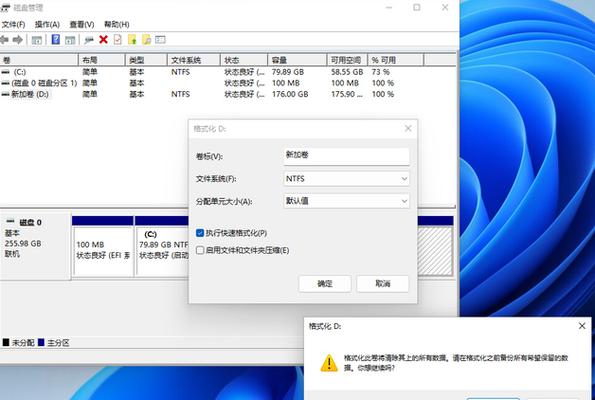Toggle the show/hide console tree toolbar icon
Viewport: 595px width, 400px height.
[x=37, y=40]
